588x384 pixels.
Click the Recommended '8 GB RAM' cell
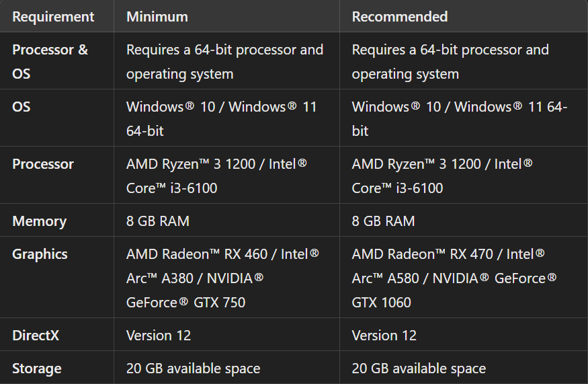(384, 221)
